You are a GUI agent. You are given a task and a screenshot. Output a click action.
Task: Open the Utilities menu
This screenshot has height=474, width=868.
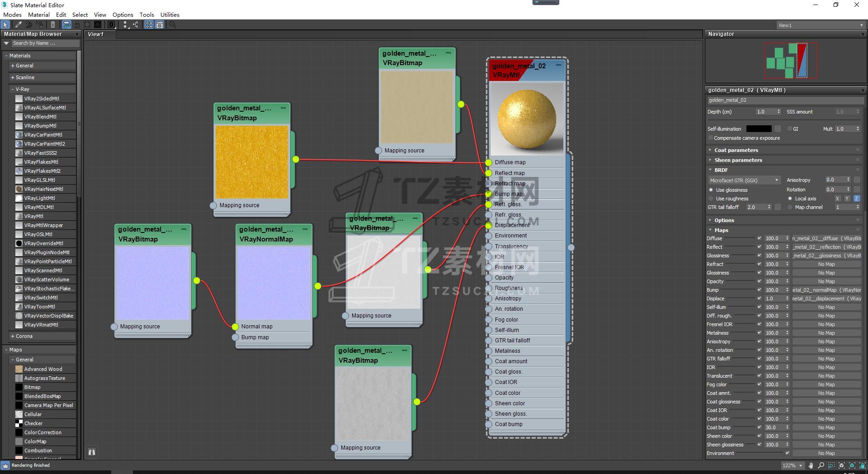[x=170, y=14]
